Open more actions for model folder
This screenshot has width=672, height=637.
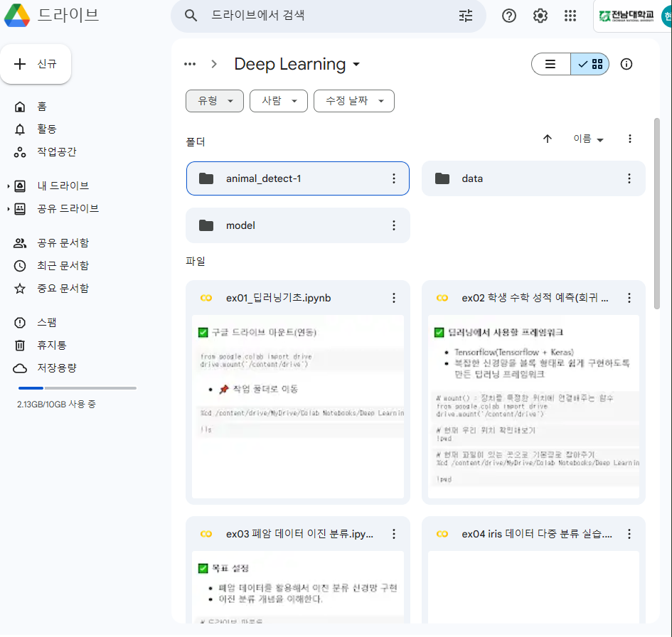(394, 226)
